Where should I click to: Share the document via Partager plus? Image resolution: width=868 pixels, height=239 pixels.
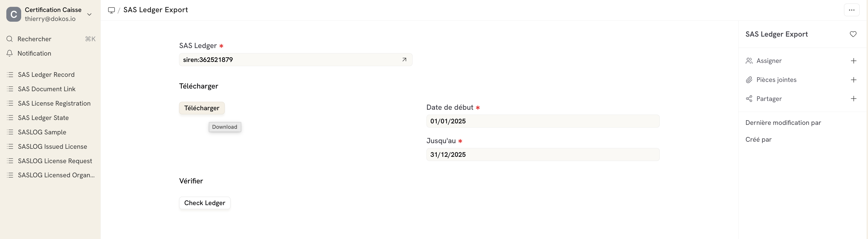coord(853,99)
